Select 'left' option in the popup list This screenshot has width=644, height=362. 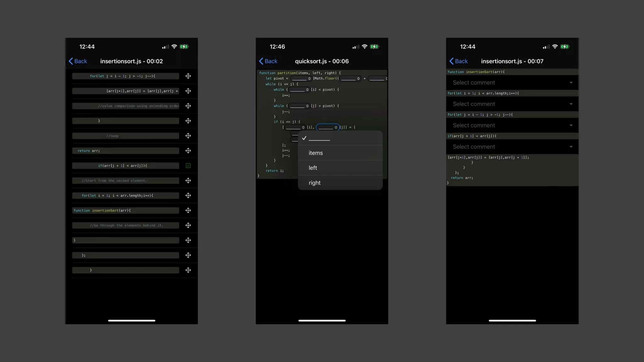point(313,168)
